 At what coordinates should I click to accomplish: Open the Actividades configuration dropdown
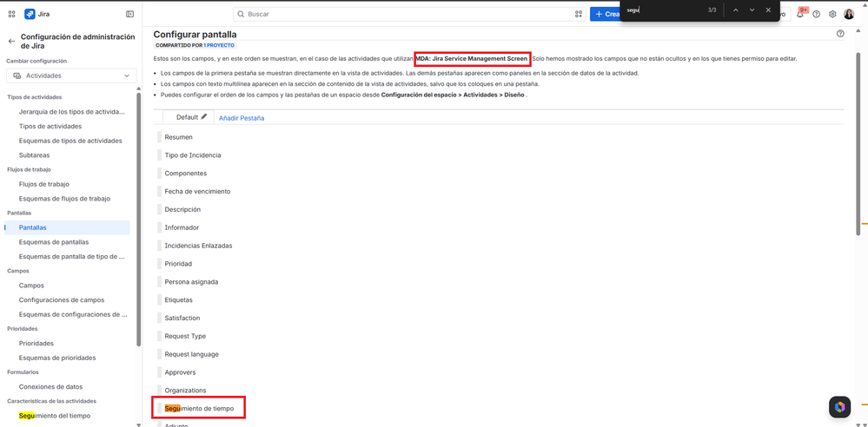pyautogui.click(x=71, y=76)
